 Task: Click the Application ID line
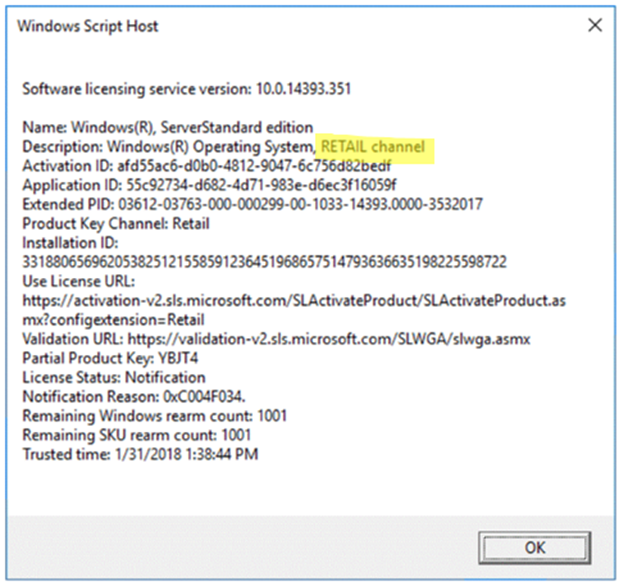209,185
